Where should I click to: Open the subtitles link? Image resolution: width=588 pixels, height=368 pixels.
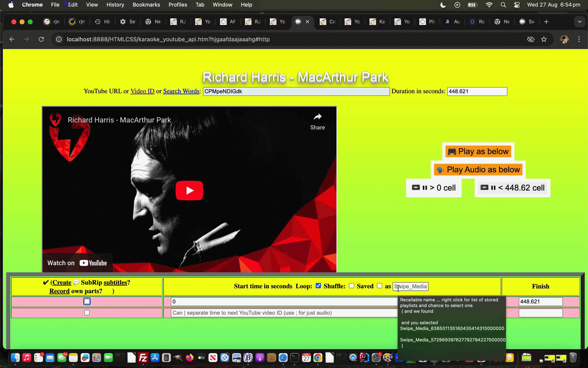[x=115, y=283]
